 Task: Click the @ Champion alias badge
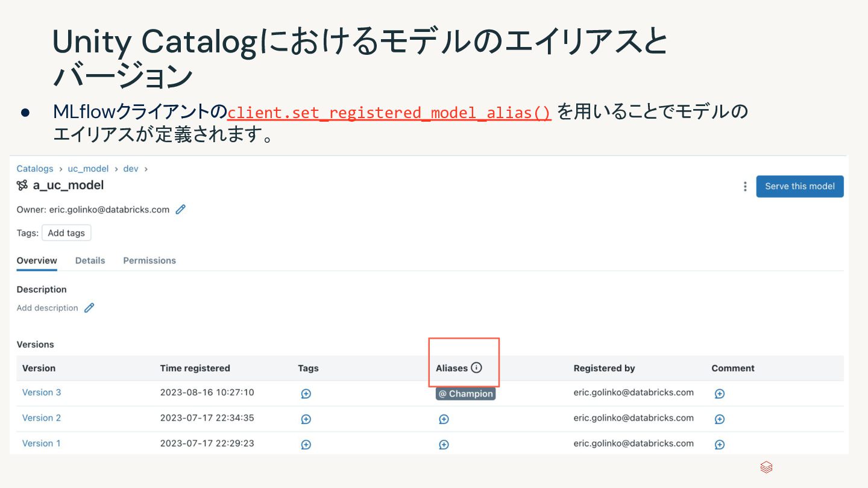tap(465, 393)
